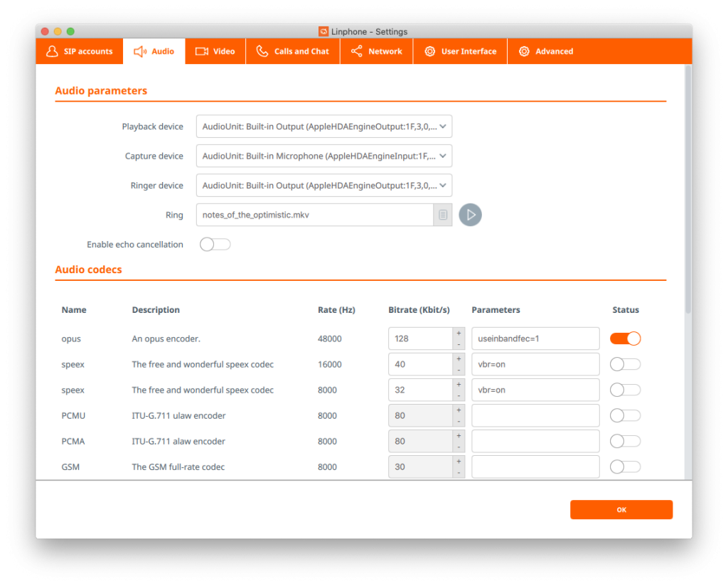Switch to the Audio tab
The width and height of the screenshot is (728, 586).
[x=154, y=51]
